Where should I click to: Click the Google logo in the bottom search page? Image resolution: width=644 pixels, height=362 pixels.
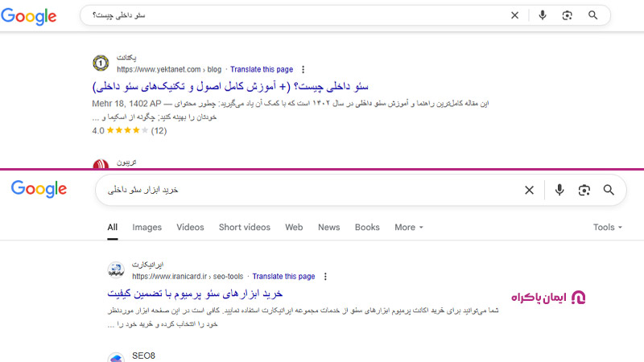[39, 189]
